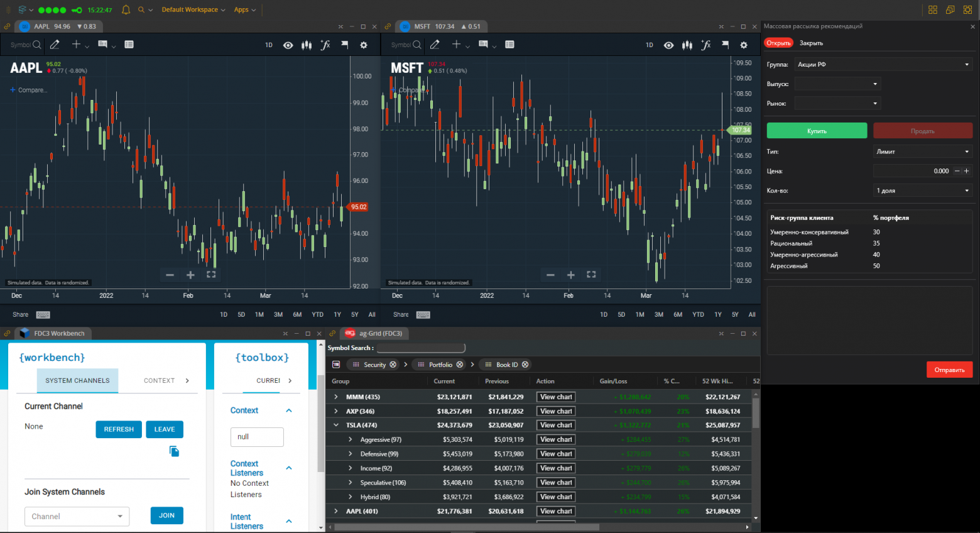Expand the Aggressive (97) subgroup row

tap(350, 439)
